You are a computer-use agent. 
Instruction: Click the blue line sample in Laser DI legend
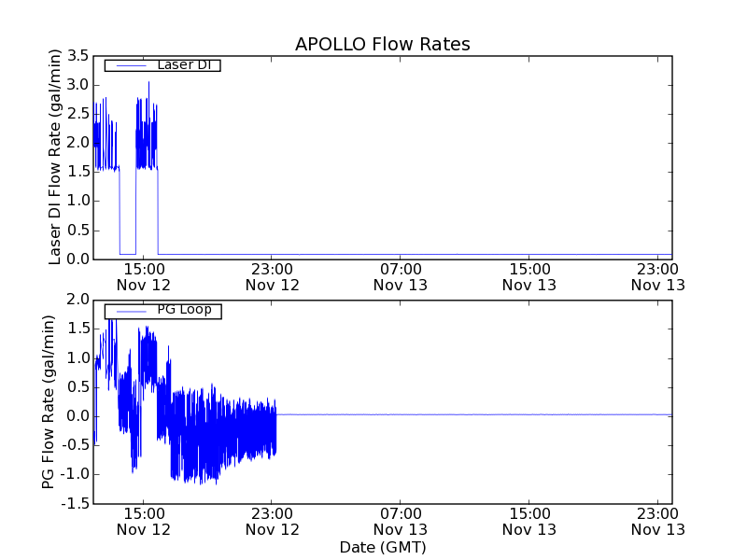tap(130, 65)
